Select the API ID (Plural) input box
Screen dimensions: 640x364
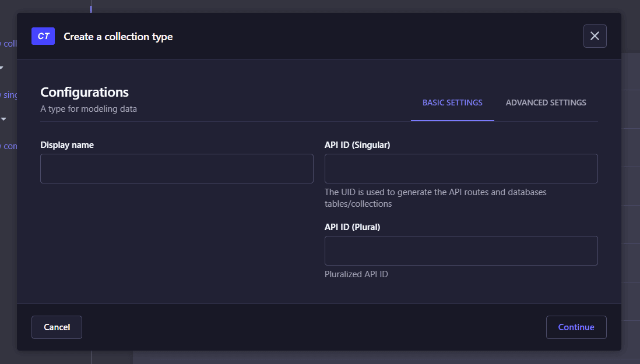point(461,250)
